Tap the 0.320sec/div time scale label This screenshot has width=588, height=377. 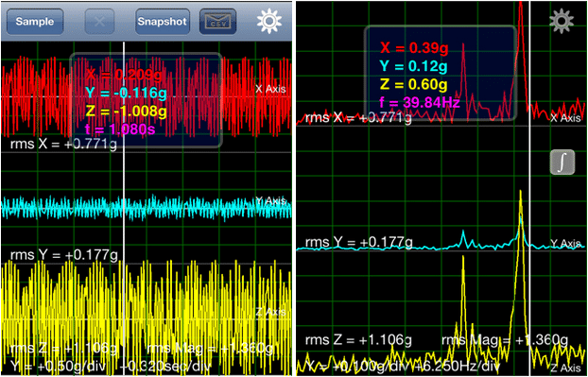[165, 366]
